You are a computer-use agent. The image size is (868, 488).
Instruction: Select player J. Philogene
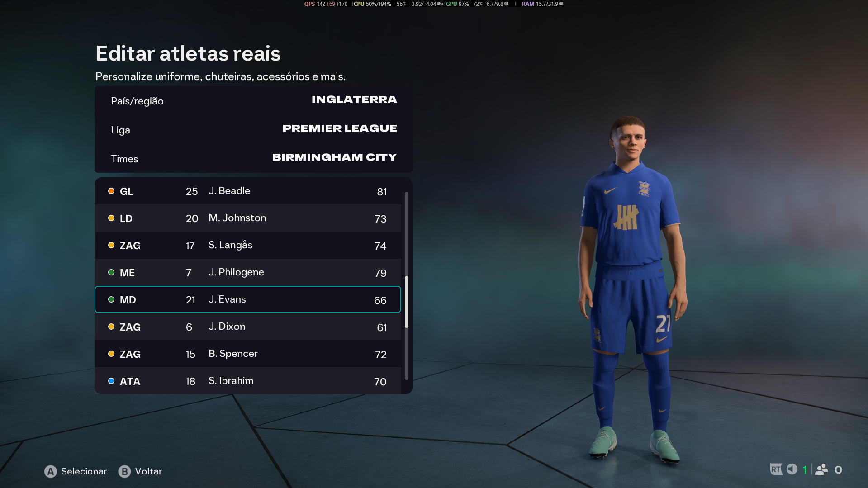point(248,272)
